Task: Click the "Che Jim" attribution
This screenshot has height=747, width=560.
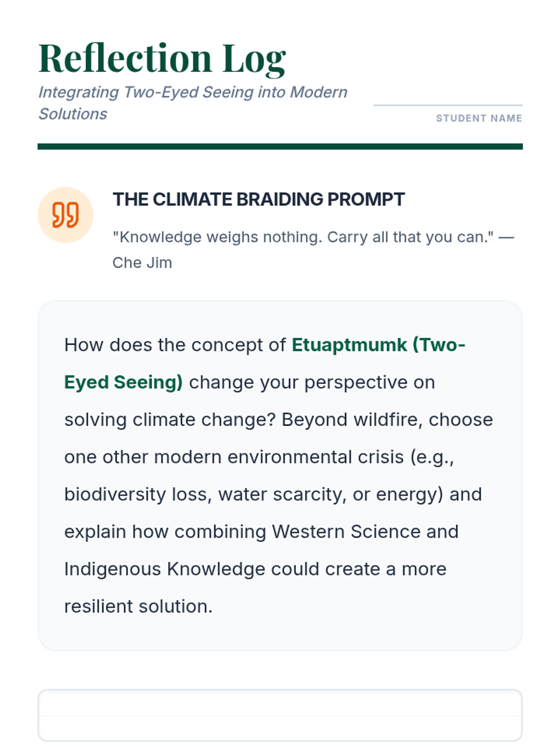Action: tap(142, 263)
